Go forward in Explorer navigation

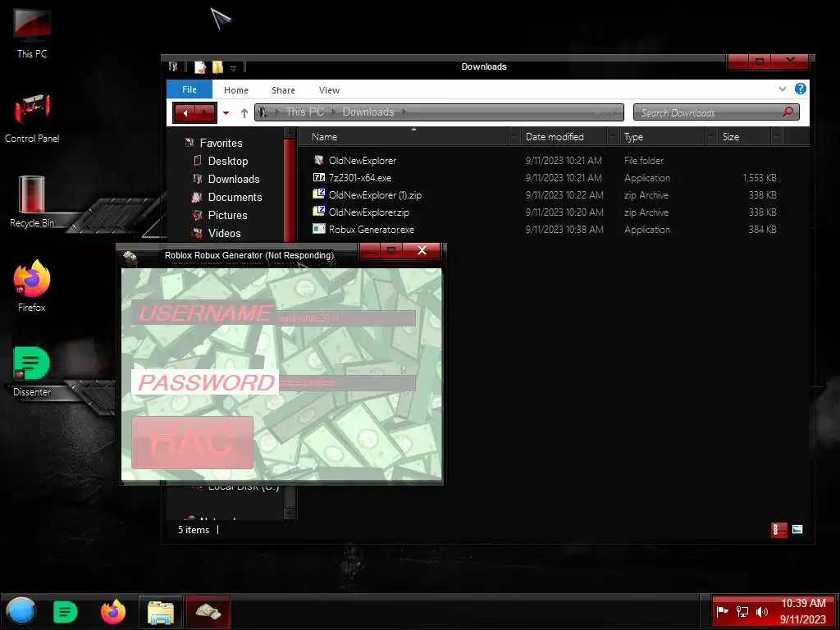[205, 112]
